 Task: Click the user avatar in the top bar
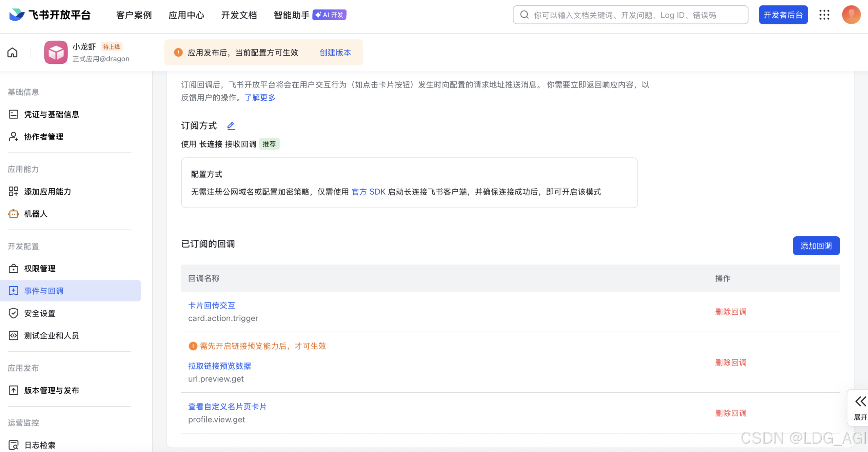pos(852,15)
